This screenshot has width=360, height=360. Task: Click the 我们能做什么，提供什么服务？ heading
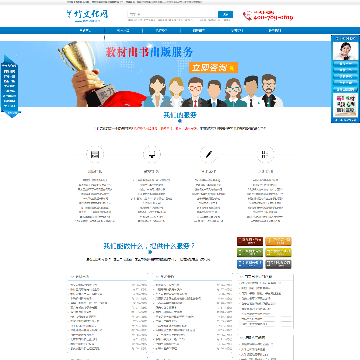coord(149,246)
